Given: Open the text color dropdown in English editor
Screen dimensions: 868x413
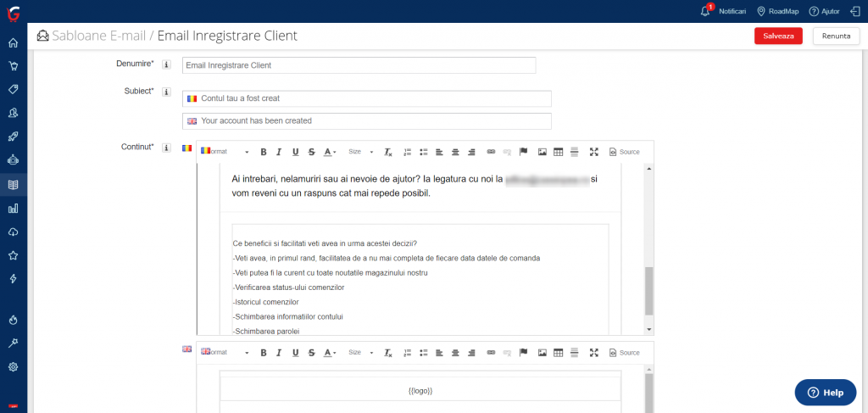Looking at the screenshot, I should pyautogui.click(x=330, y=353).
